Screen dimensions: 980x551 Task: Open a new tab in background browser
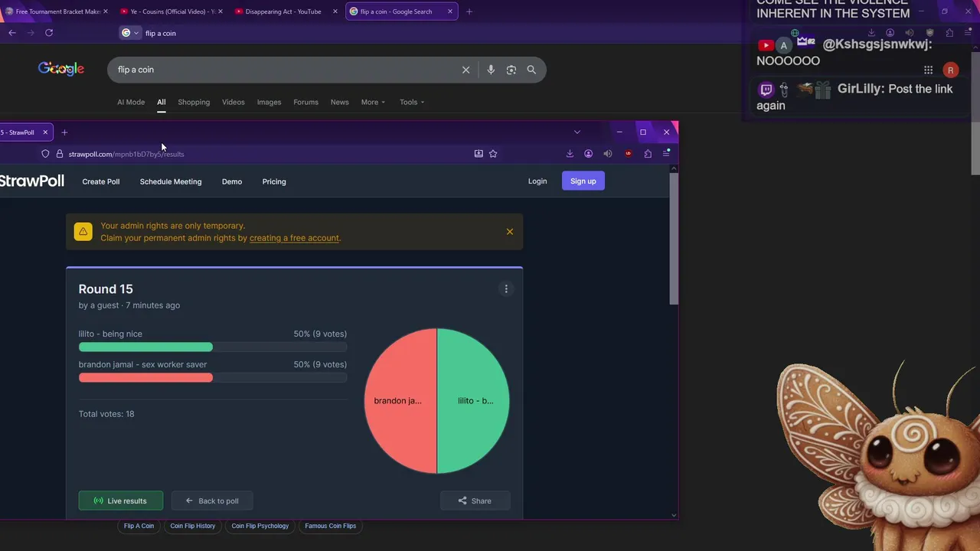tap(469, 11)
